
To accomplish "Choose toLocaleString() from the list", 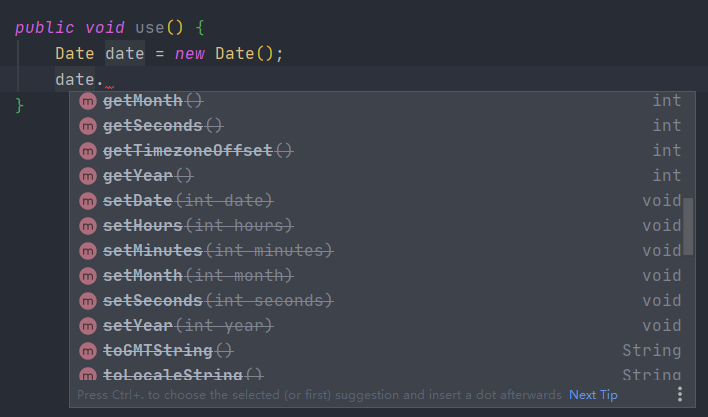I will [382, 374].
